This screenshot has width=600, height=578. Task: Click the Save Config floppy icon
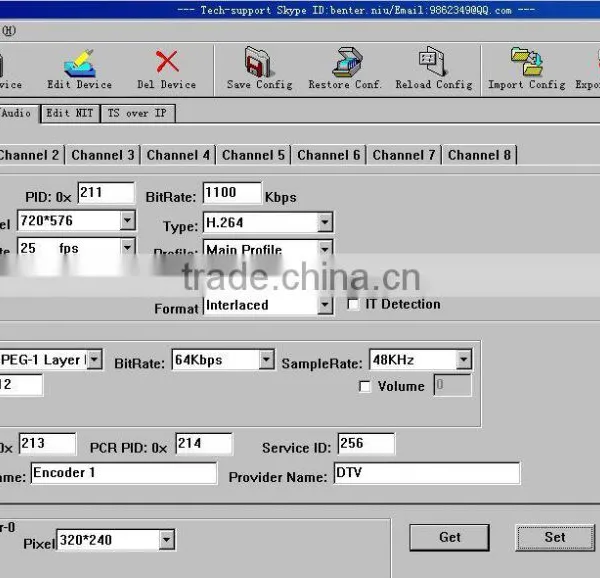click(x=258, y=62)
